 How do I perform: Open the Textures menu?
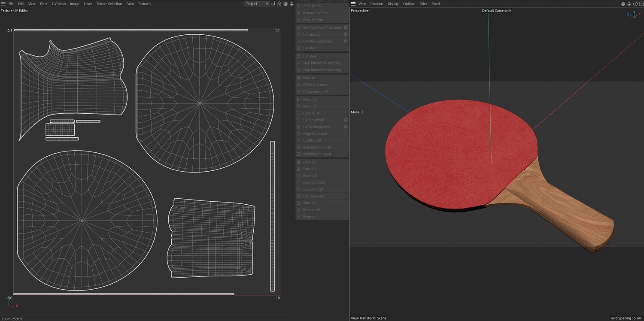point(144,4)
